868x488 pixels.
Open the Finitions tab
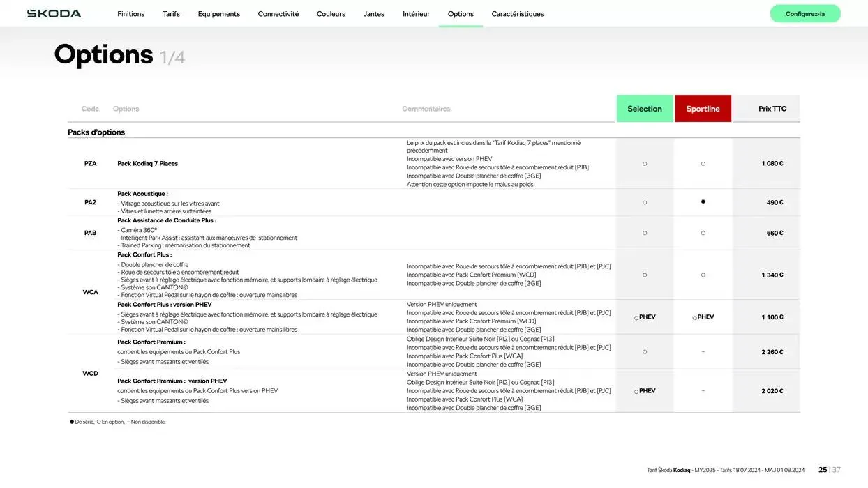click(130, 14)
